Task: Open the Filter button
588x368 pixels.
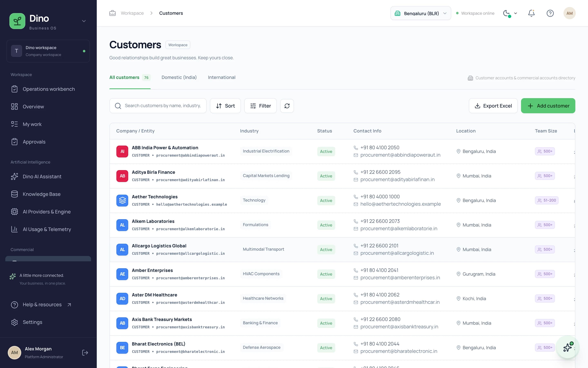Action: (260, 106)
